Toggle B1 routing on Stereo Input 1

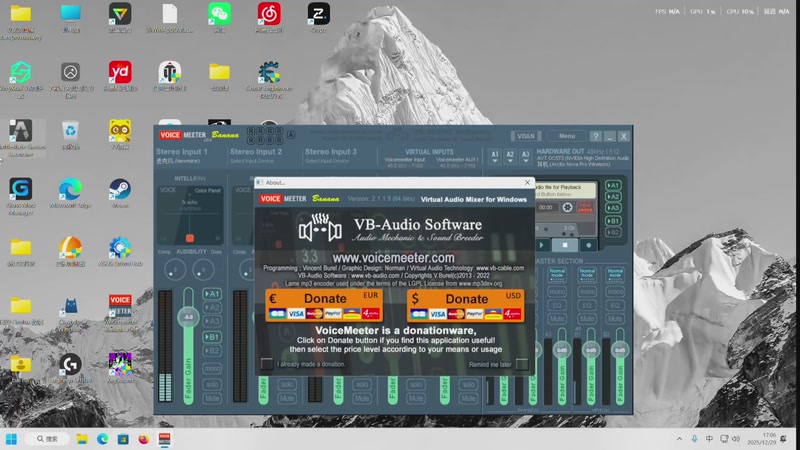click(x=212, y=337)
